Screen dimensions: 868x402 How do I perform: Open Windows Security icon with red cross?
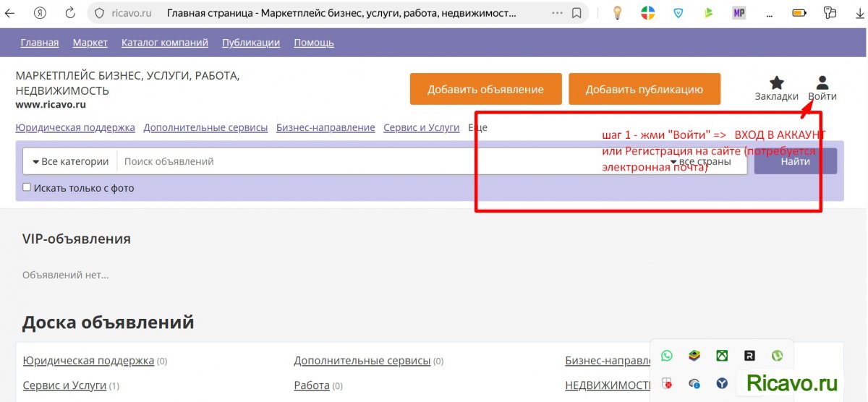pyautogui.click(x=667, y=383)
